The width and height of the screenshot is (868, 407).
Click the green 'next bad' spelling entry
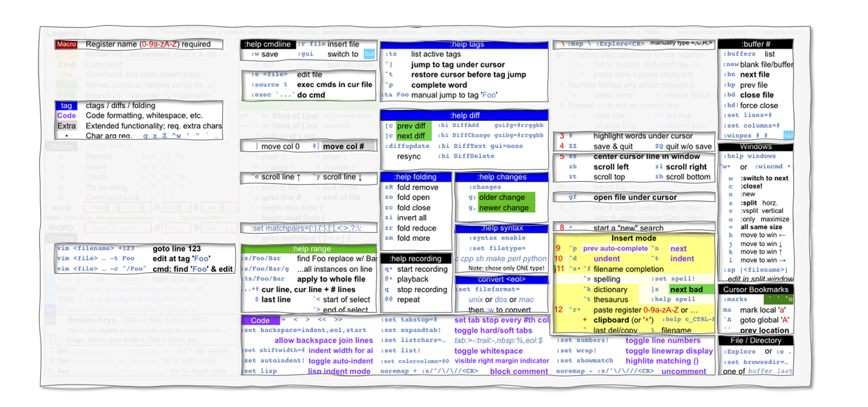(x=687, y=289)
